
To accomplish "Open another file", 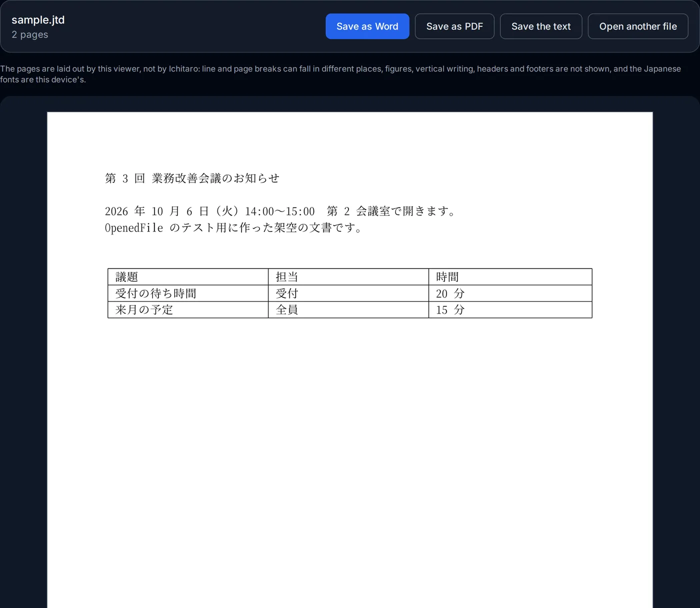I will pyautogui.click(x=638, y=26).
